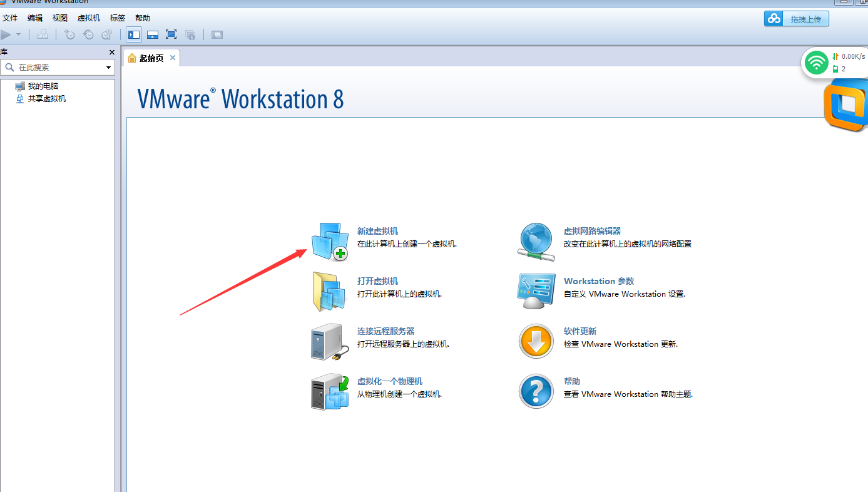Viewport: 868px width, 492px height.
Task: Click text 查看 VMware Workstation 帮助主题.
Action: 628,394
